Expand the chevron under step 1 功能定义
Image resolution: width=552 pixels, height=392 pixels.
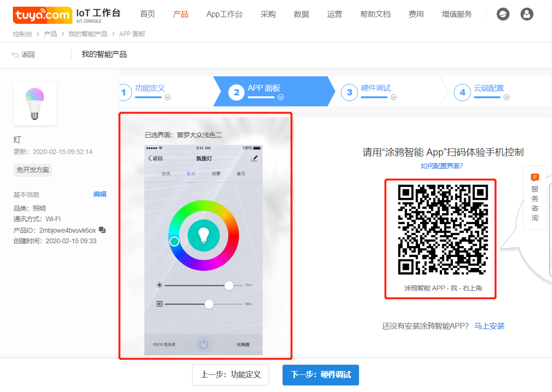[x=167, y=97]
